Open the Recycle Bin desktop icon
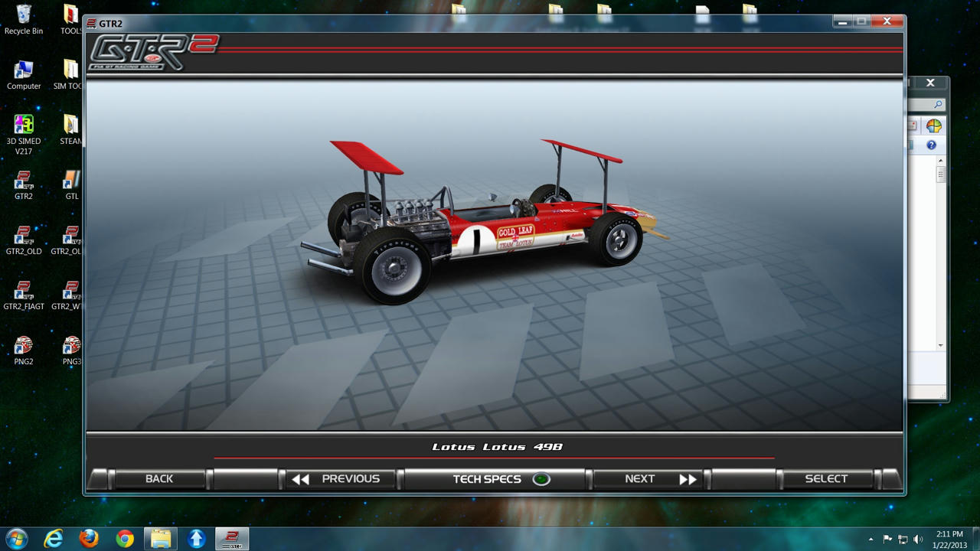980x551 pixels. [x=24, y=20]
